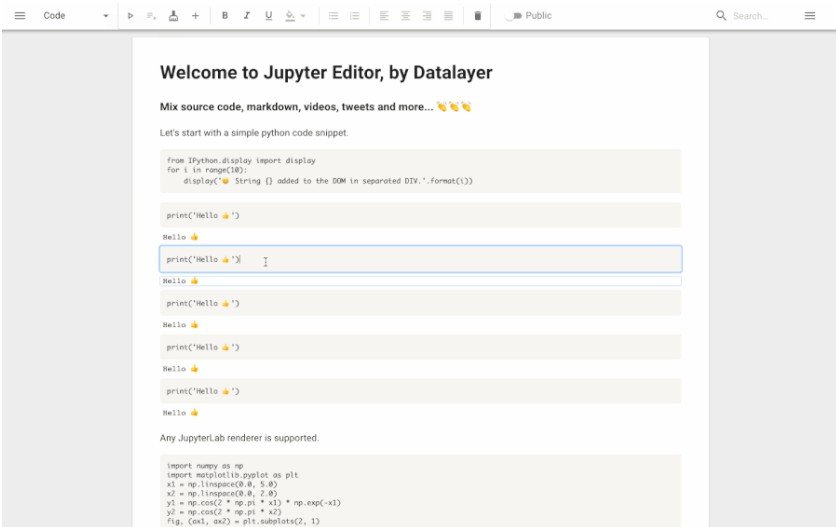The image size is (836, 527).
Task: Clear outputs with the brush icon
Action: tap(173, 15)
